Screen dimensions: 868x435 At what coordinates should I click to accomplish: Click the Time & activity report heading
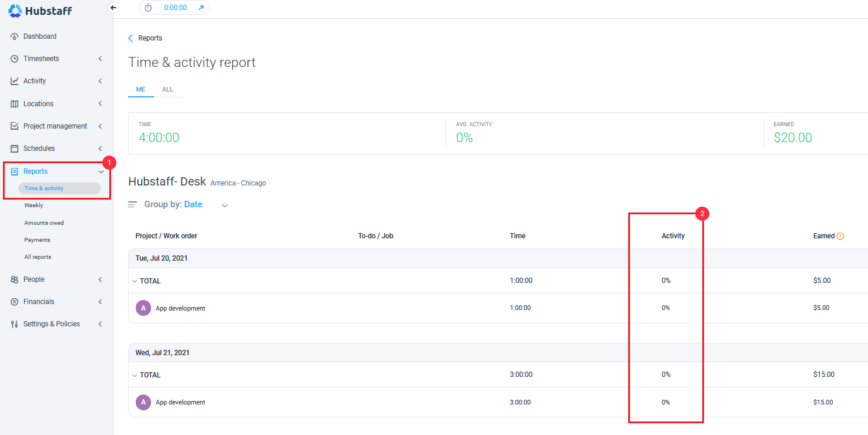[192, 62]
